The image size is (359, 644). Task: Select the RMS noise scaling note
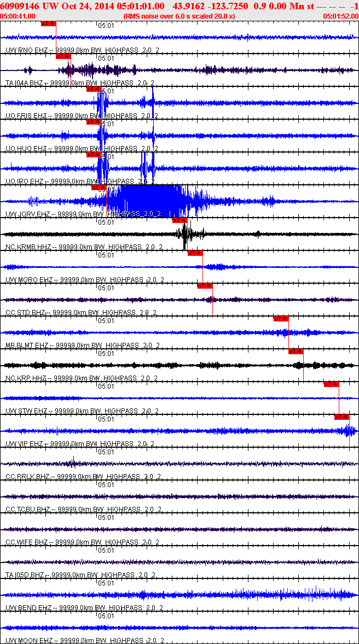coord(179,16)
